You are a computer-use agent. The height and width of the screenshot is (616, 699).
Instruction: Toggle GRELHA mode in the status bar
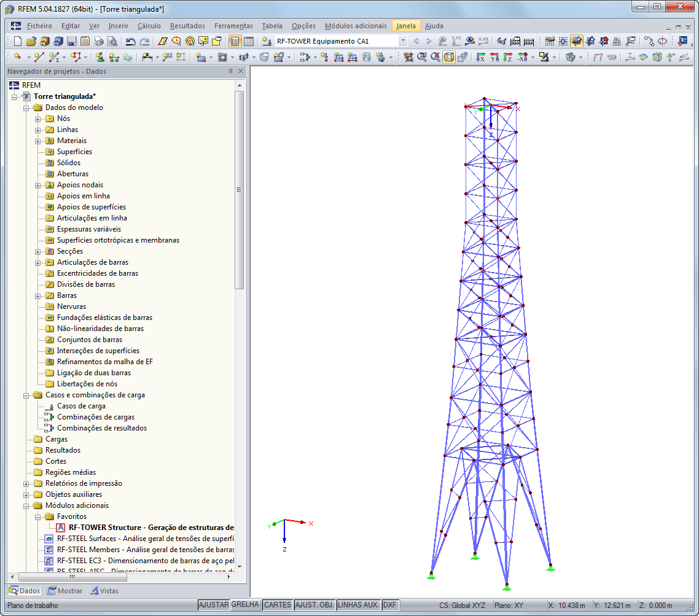point(246,605)
